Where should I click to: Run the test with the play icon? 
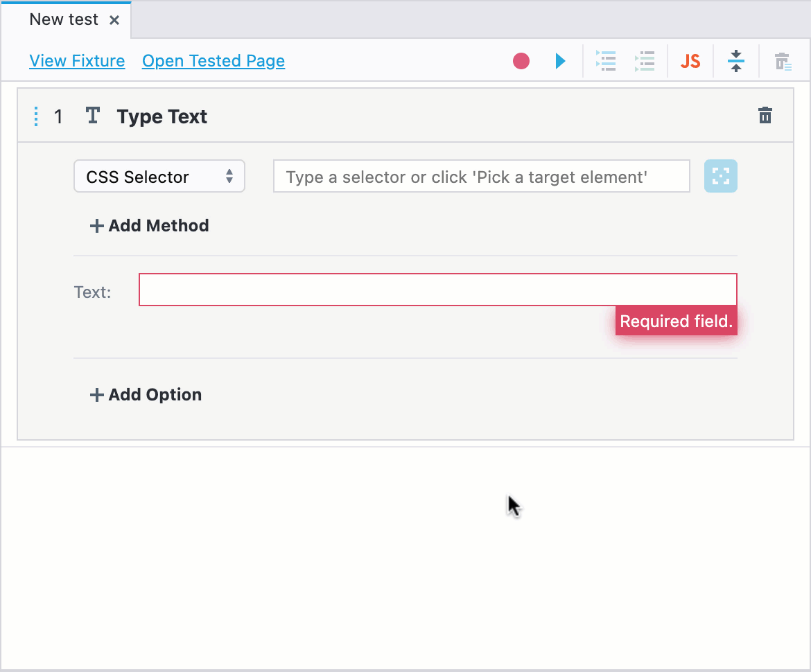560,61
